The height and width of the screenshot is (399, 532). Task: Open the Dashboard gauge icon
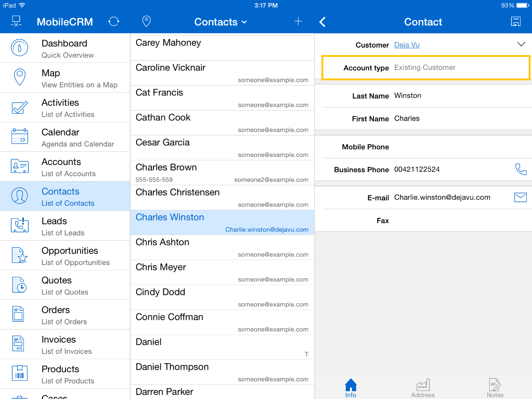click(19, 48)
